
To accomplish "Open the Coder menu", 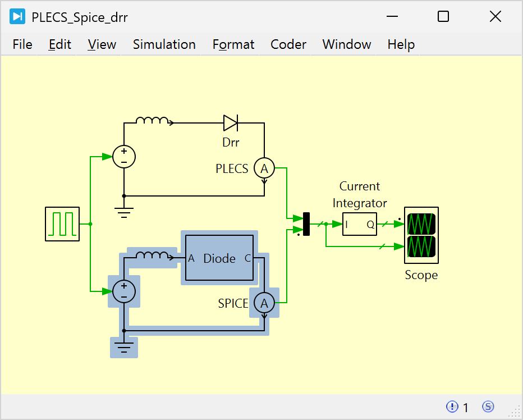I will [288, 44].
